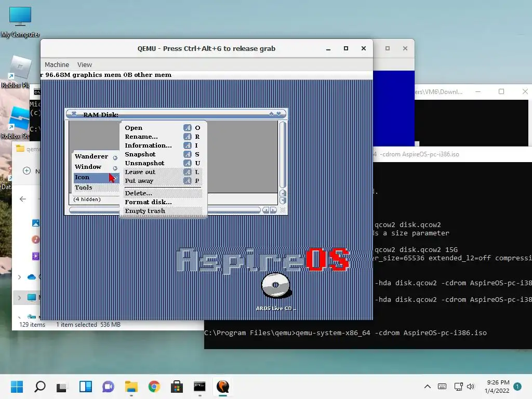Screen dimensions: 532x399
Task: Click the qemu-system-x86_64 command line in the console
Action: pyautogui.click(x=345, y=333)
